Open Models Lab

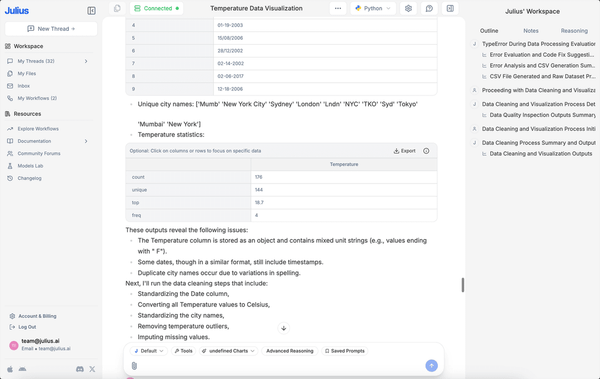tap(30, 166)
